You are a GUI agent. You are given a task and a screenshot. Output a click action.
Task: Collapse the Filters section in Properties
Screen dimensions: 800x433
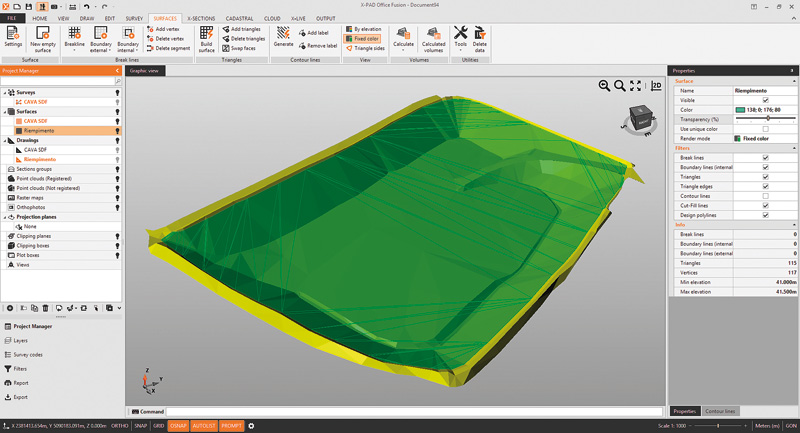coord(793,147)
